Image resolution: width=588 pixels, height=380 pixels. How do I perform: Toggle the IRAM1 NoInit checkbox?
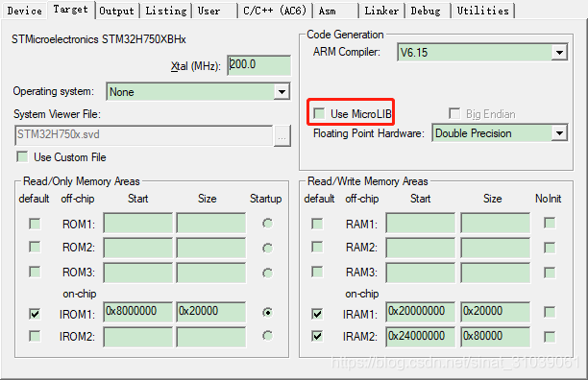[550, 312]
